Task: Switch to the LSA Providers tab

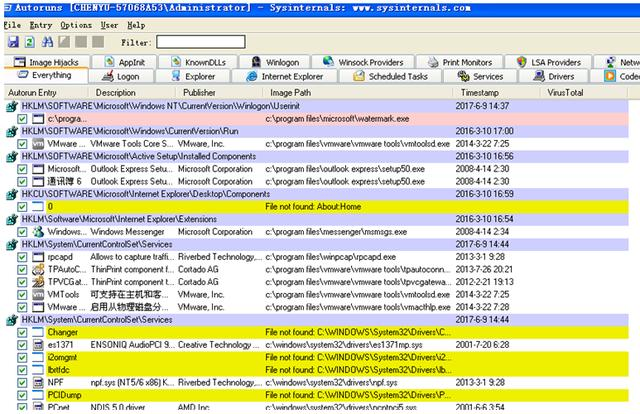Action: click(548, 62)
